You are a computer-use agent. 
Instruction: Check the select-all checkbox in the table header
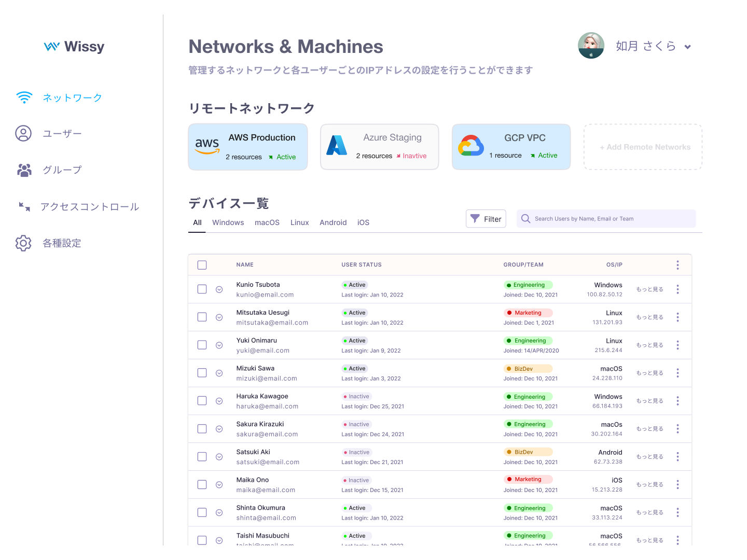click(x=202, y=264)
